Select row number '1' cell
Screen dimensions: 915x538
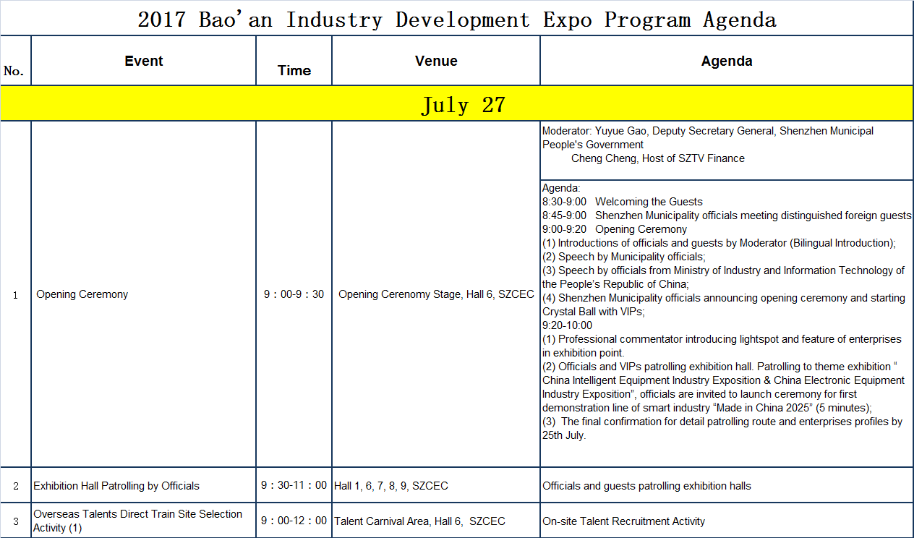16,295
